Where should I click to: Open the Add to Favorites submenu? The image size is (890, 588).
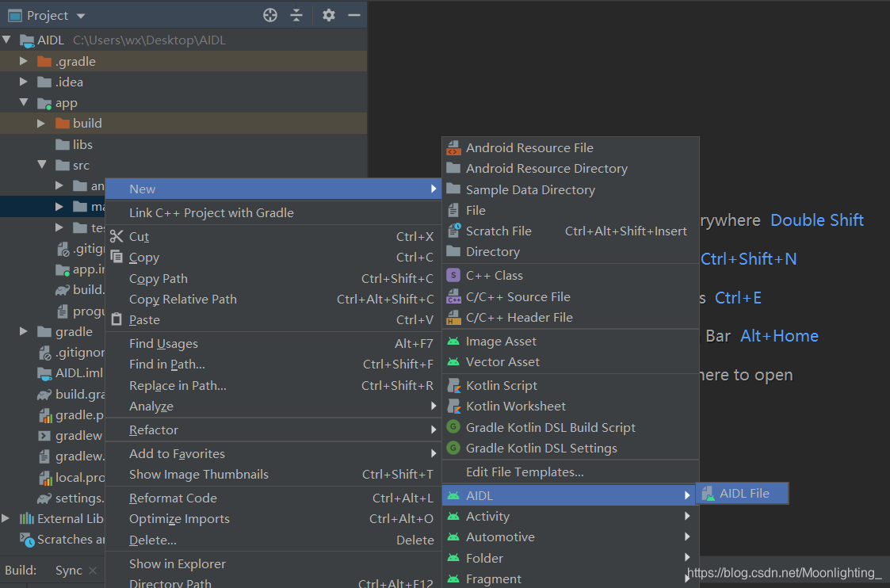click(273, 453)
